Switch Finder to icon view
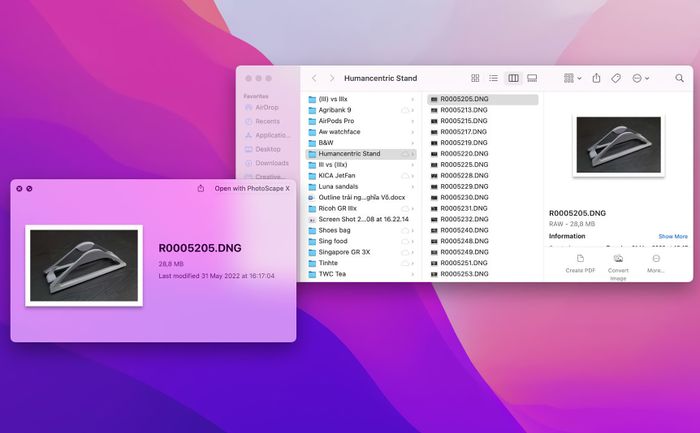Image resolution: width=700 pixels, height=433 pixels. (475, 78)
